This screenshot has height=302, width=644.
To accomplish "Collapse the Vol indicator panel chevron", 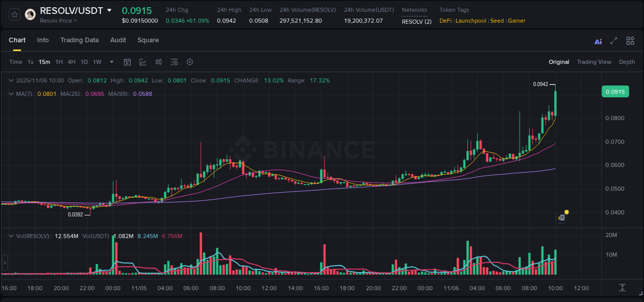I will point(11,236).
